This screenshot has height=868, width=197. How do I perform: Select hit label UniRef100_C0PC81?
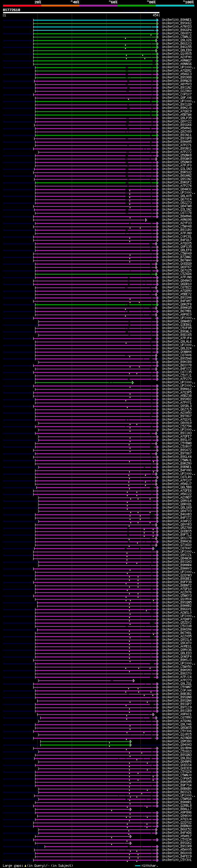(x=176, y=237)
